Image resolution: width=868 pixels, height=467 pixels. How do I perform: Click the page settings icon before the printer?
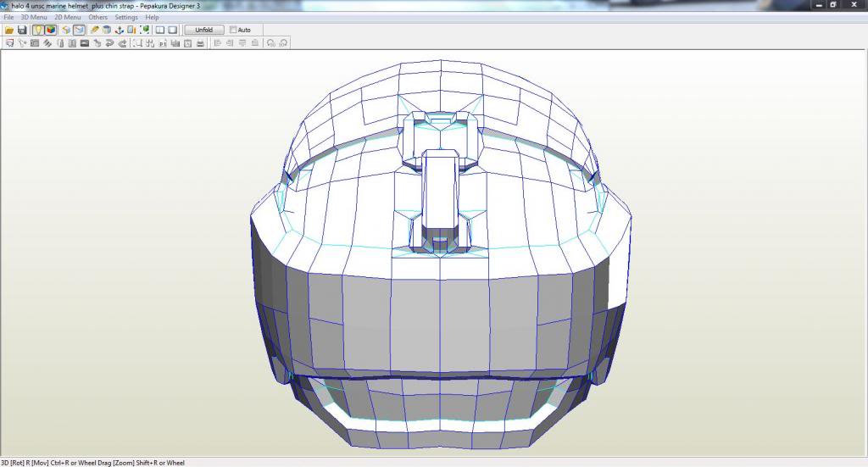187,43
